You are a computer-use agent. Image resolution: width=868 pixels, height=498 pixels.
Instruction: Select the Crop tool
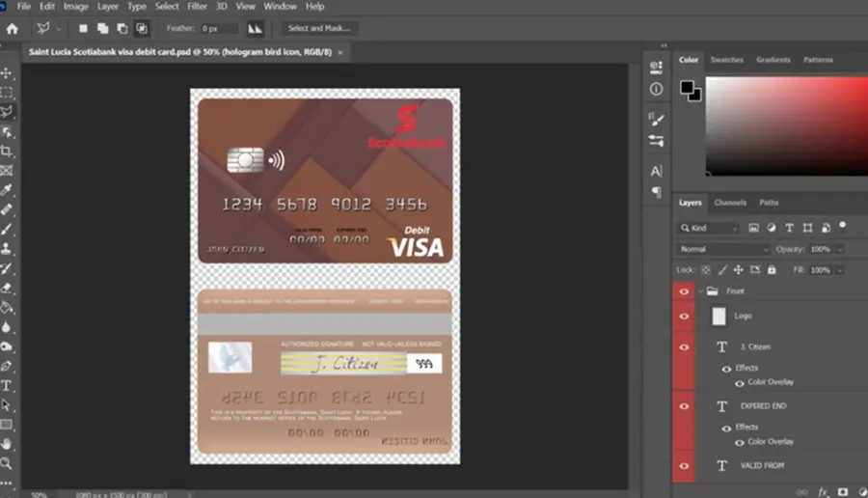pos(7,152)
